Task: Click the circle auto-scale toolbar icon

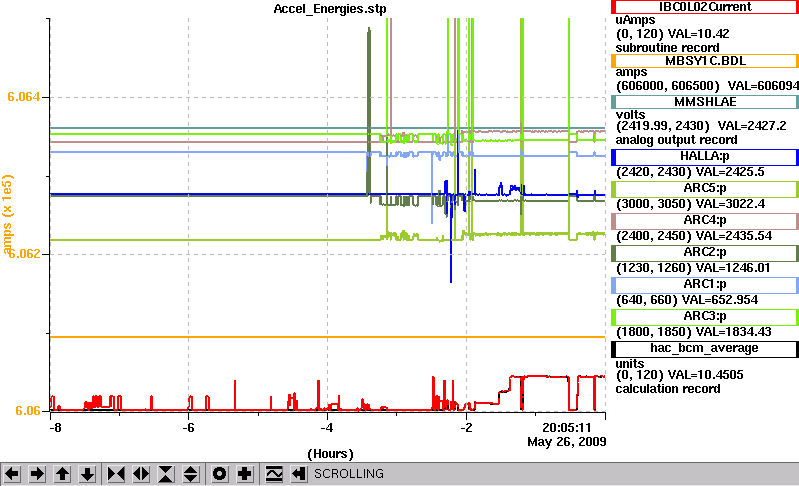Action: click(x=220, y=474)
